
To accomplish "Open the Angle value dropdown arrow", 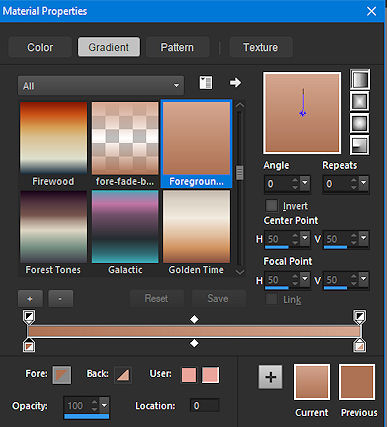I will [x=305, y=183].
